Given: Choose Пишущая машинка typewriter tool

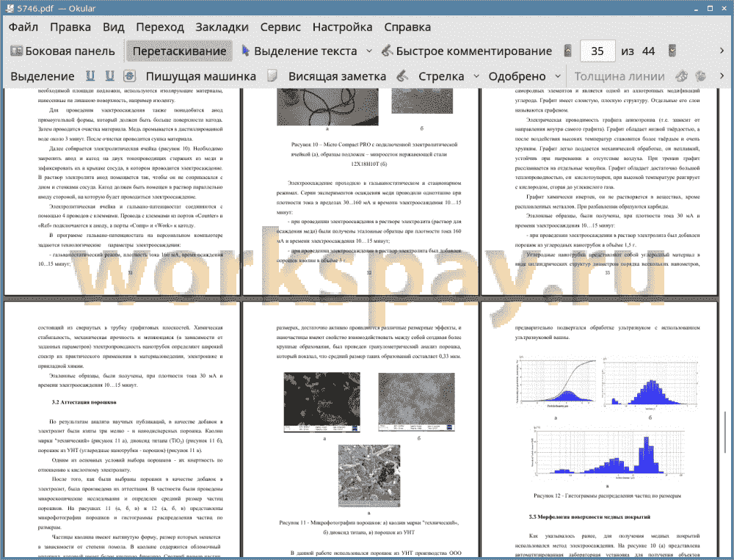Looking at the screenshot, I should 201,76.
